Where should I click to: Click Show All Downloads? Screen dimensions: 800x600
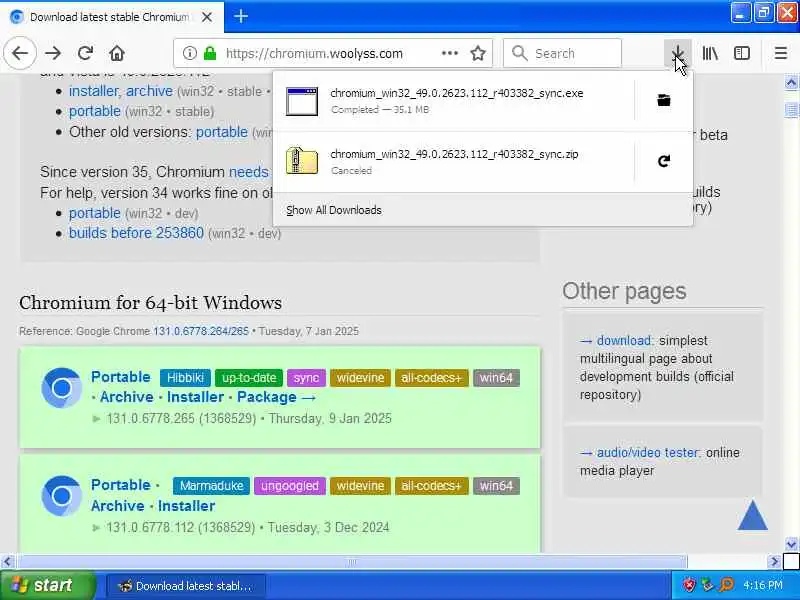(x=334, y=210)
